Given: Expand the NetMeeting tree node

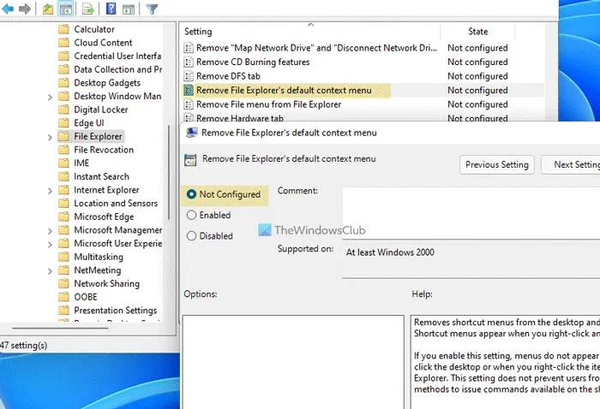Looking at the screenshot, I should (50, 271).
